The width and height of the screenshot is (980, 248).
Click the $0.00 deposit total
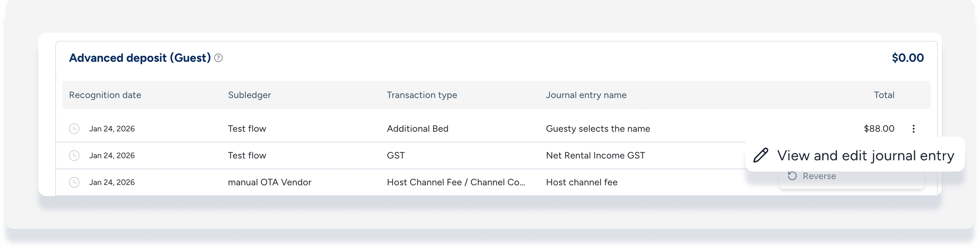tap(907, 58)
